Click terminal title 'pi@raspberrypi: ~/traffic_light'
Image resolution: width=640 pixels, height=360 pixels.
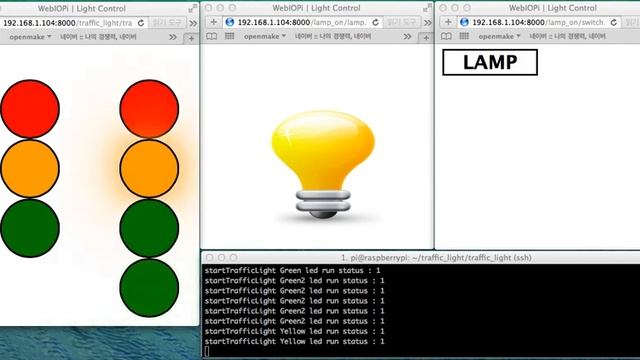[x=436, y=258]
